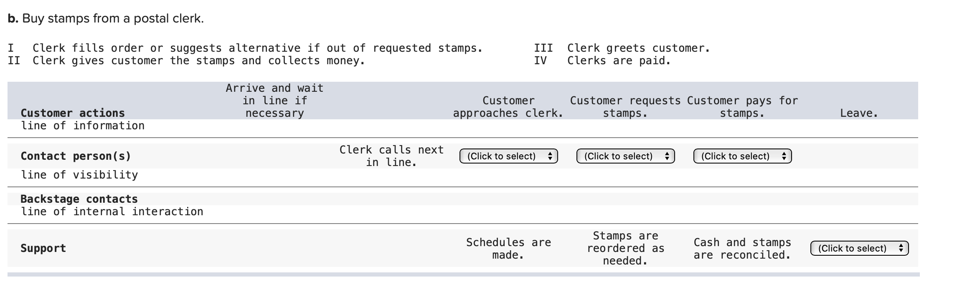Image resolution: width=980 pixels, height=302 pixels.
Task: Click the stepper arrows on the Support row dropdown
Action: point(901,248)
